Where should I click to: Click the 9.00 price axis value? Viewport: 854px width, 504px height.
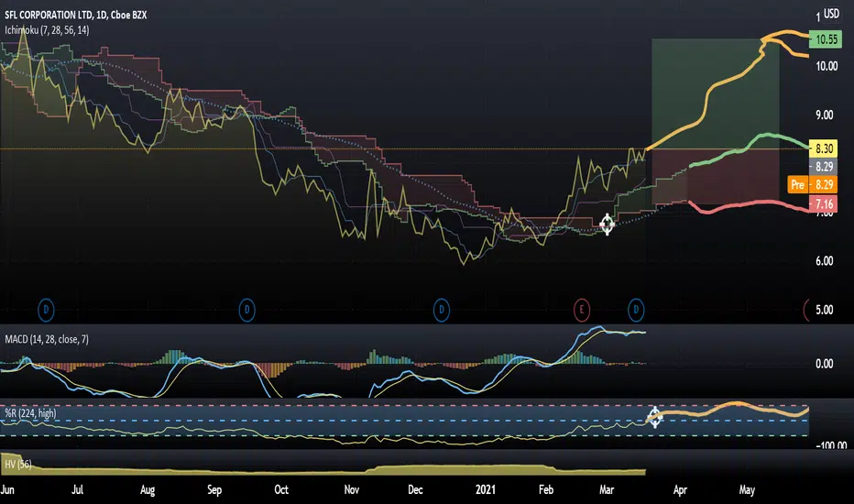[x=824, y=115]
